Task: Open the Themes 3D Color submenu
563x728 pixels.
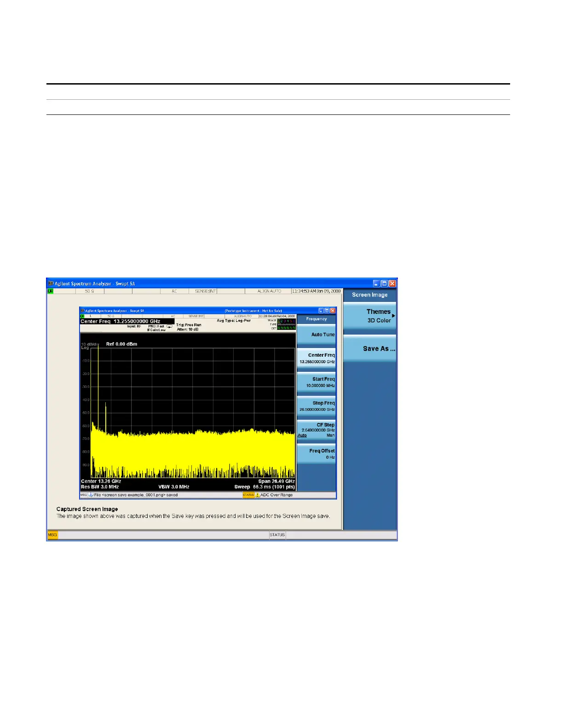Action: pos(369,316)
